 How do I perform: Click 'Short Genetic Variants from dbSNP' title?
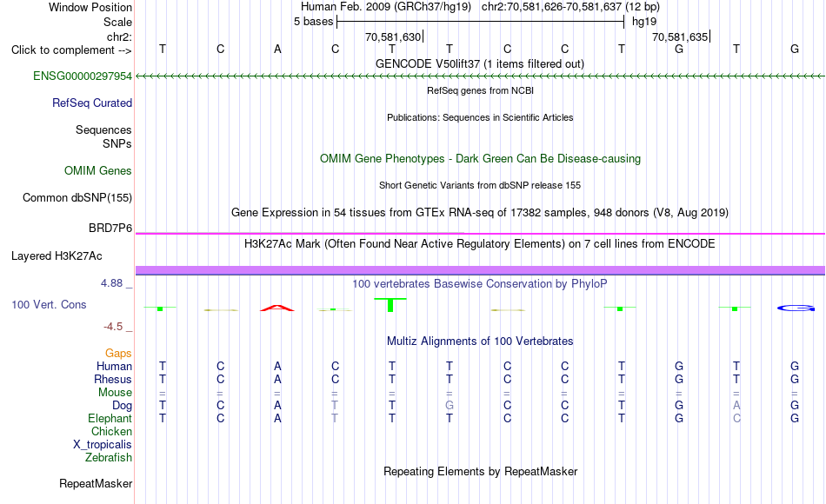coord(480,185)
